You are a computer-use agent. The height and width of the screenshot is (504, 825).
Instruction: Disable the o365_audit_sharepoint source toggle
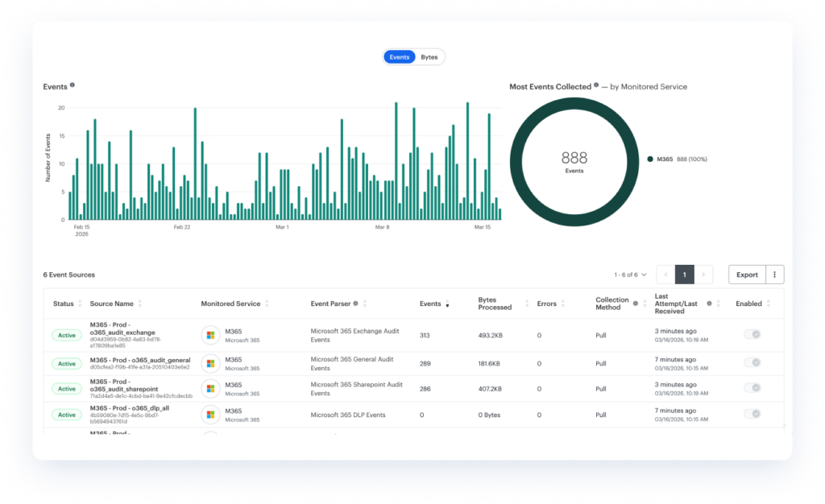tap(752, 388)
